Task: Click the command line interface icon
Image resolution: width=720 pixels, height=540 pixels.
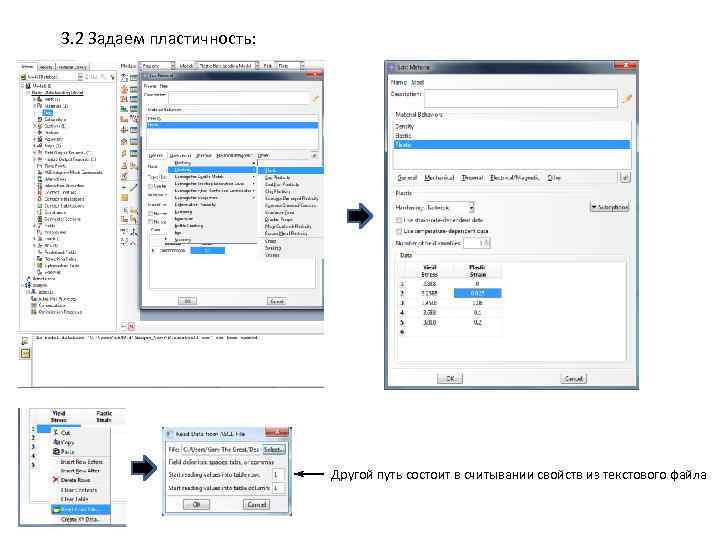Action: click(25, 353)
